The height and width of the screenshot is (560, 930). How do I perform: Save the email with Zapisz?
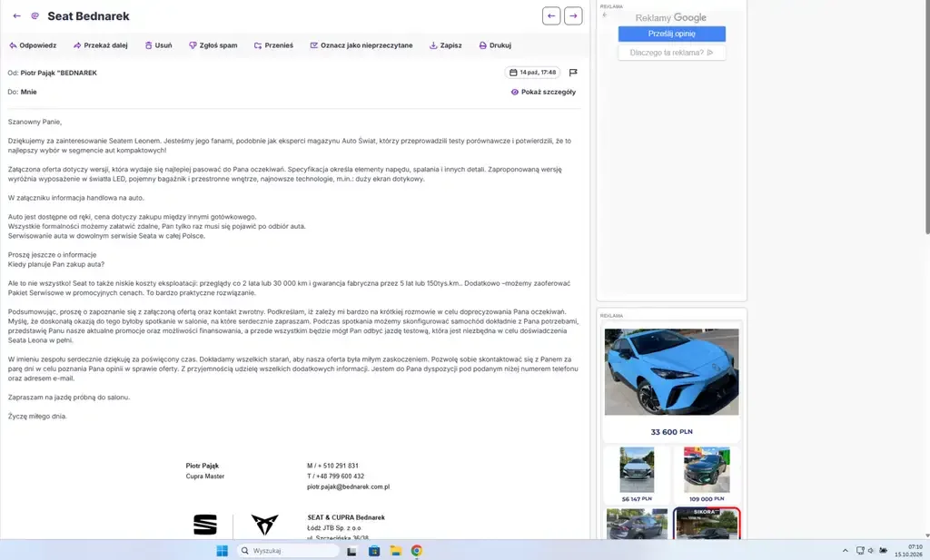tap(445, 45)
